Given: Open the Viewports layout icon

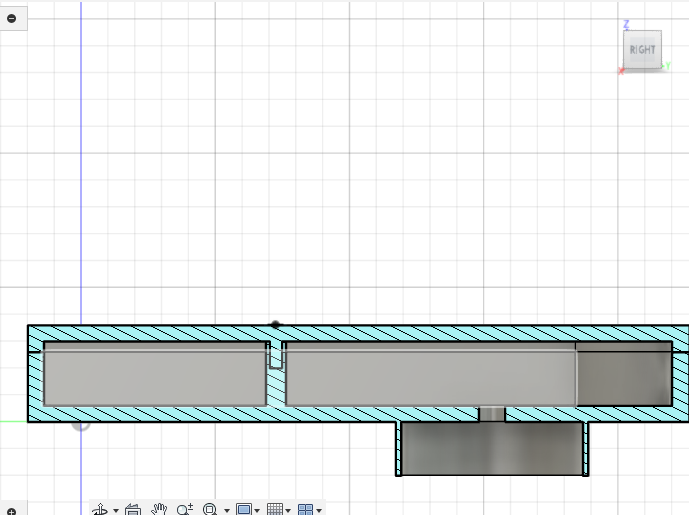Looking at the screenshot, I should coord(305,510).
